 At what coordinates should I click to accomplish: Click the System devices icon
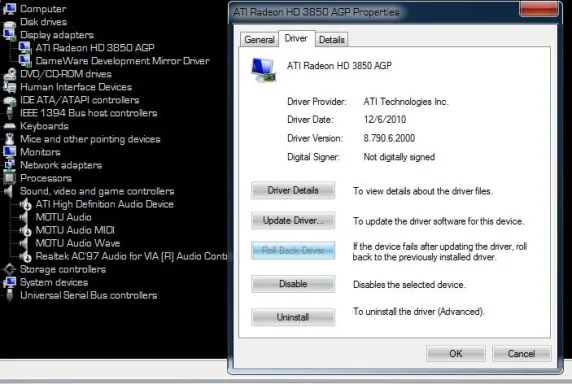click(10, 283)
